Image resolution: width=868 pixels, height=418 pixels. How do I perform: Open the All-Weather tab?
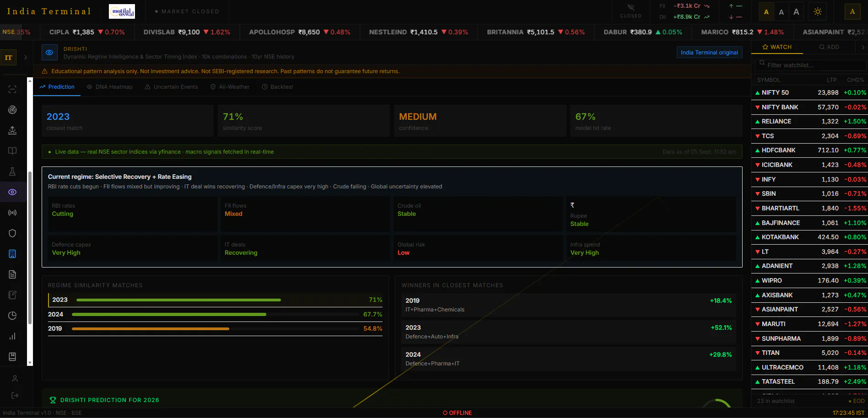[230, 87]
